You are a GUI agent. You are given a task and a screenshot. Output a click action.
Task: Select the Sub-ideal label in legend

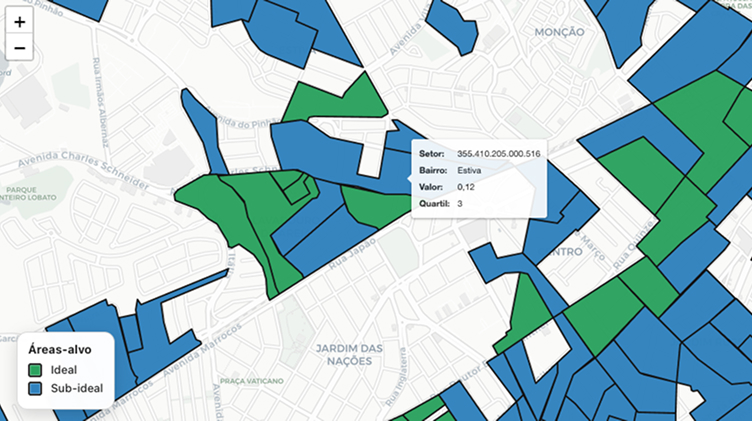[x=76, y=388]
